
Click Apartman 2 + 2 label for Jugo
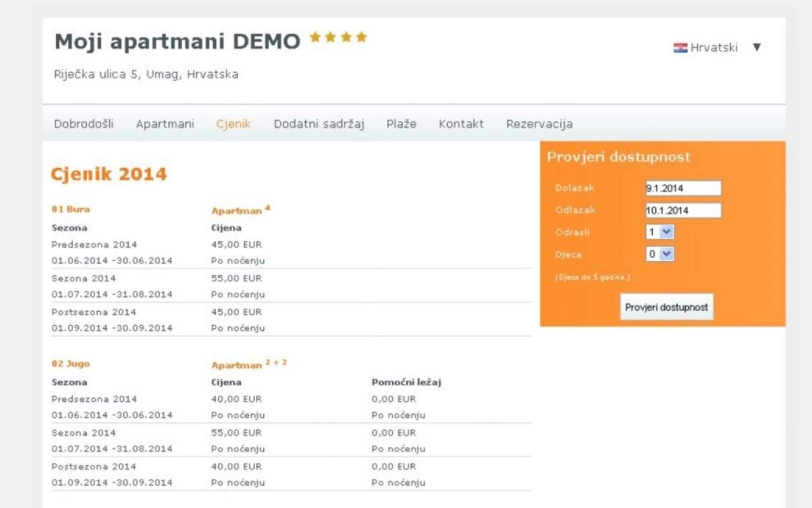point(249,364)
